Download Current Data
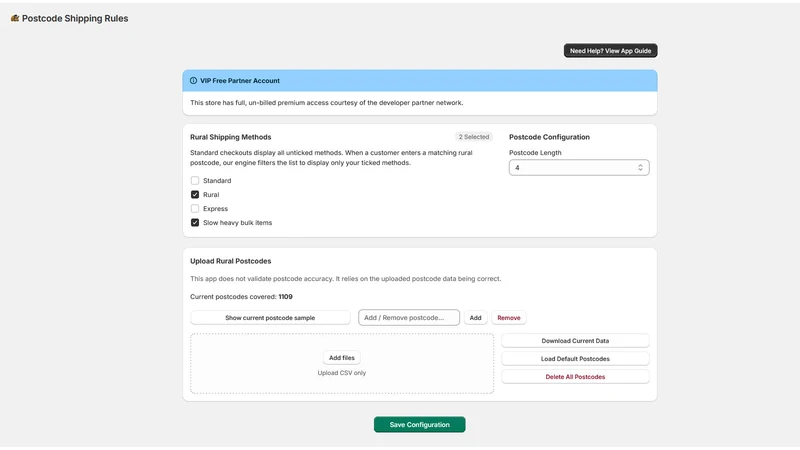This screenshot has height=450, width=800. click(x=575, y=340)
